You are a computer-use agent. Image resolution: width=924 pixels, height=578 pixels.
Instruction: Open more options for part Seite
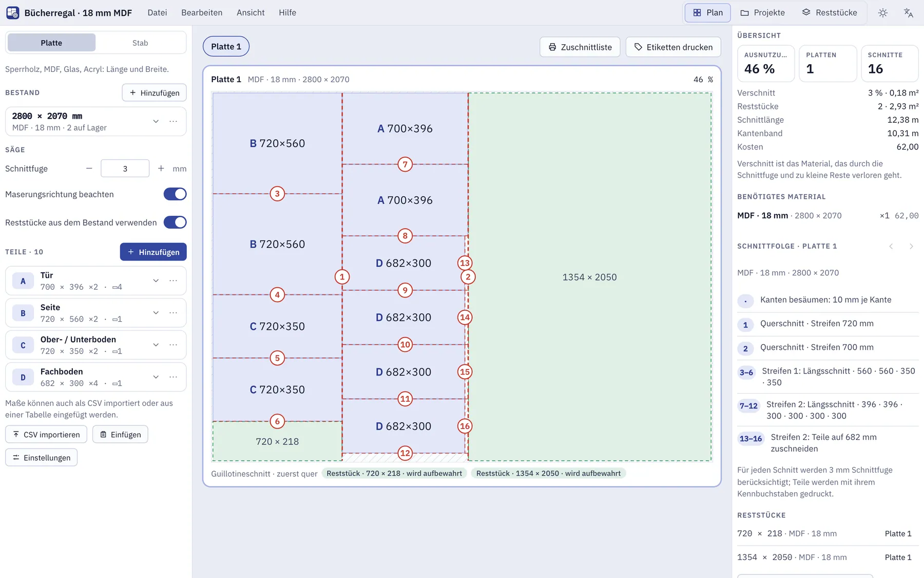(174, 313)
